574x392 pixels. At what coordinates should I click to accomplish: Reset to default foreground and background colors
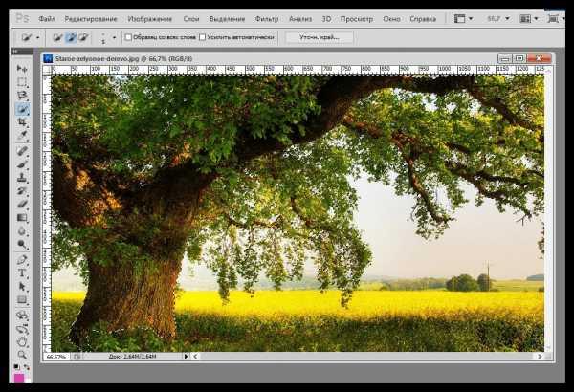click(16, 367)
